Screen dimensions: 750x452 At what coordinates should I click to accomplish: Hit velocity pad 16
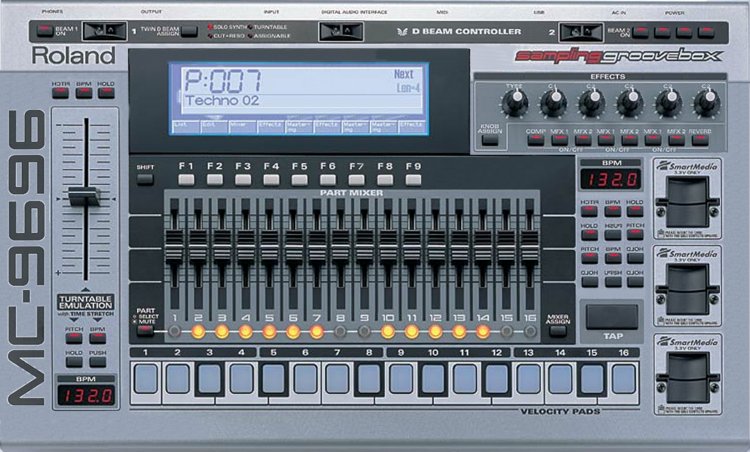(624, 378)
